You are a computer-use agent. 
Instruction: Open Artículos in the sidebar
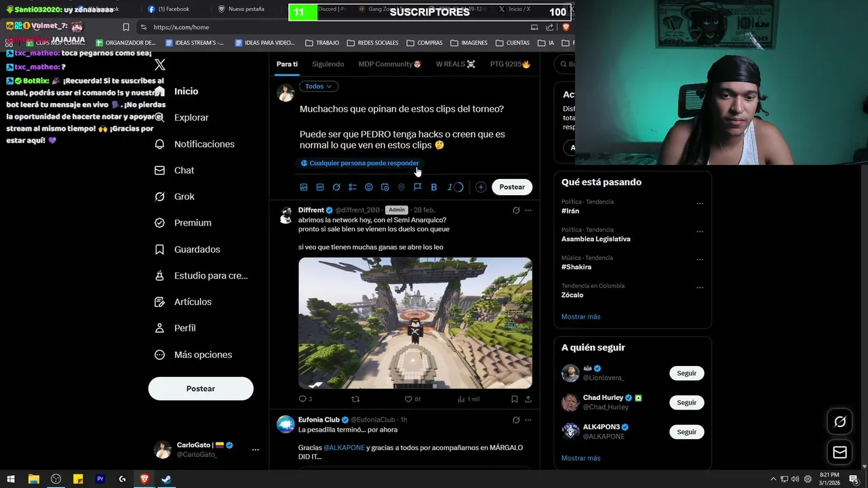click(182, 302)
